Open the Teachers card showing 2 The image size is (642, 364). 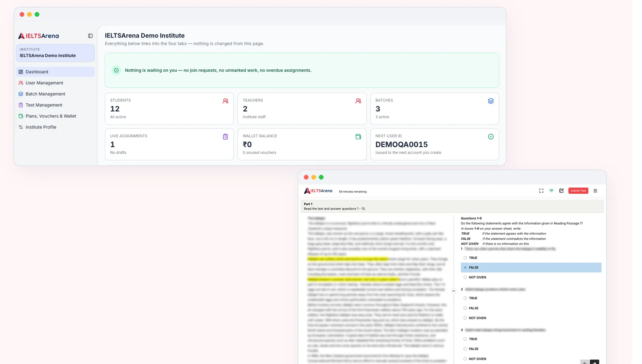(x=302, y=109)
